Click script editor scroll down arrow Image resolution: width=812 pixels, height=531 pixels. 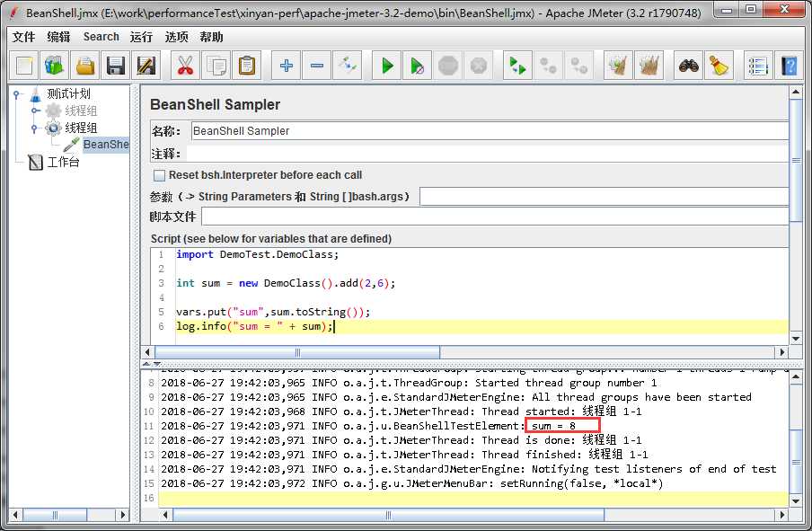[x=796, y=339]
